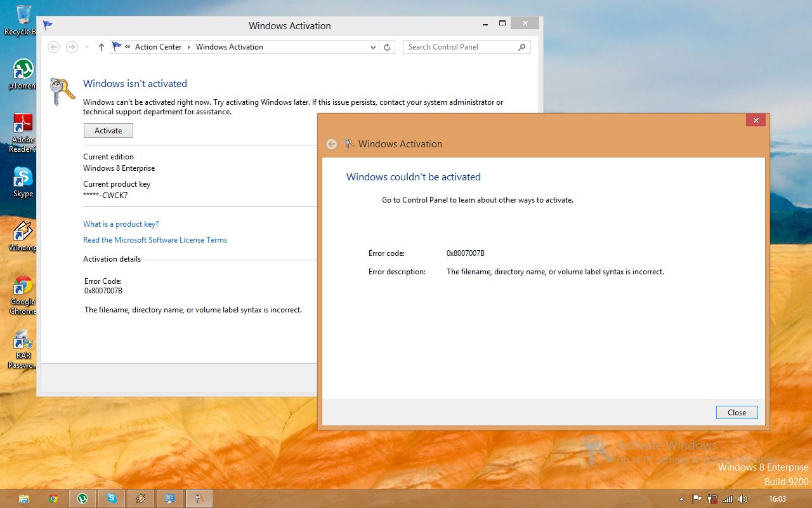Click Read the Microsoft Software License Terms
The image size is (812, 508).
pos(155,240)
